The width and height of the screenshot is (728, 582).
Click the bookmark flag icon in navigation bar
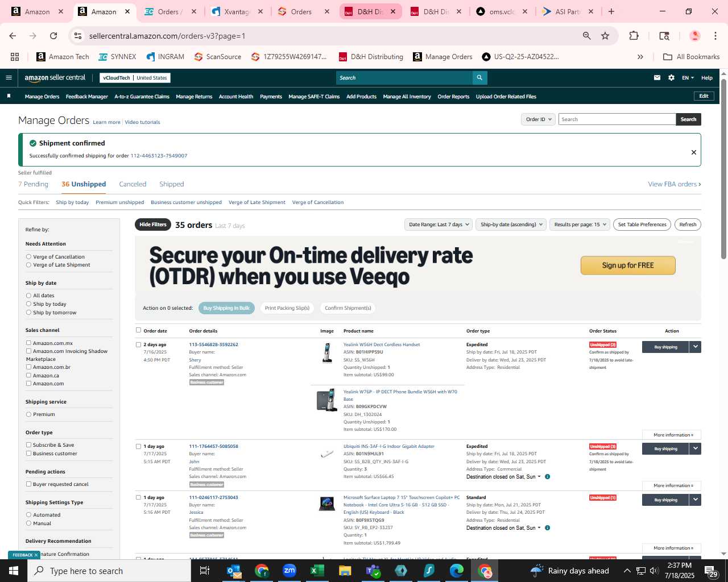[x=9, y=96]
